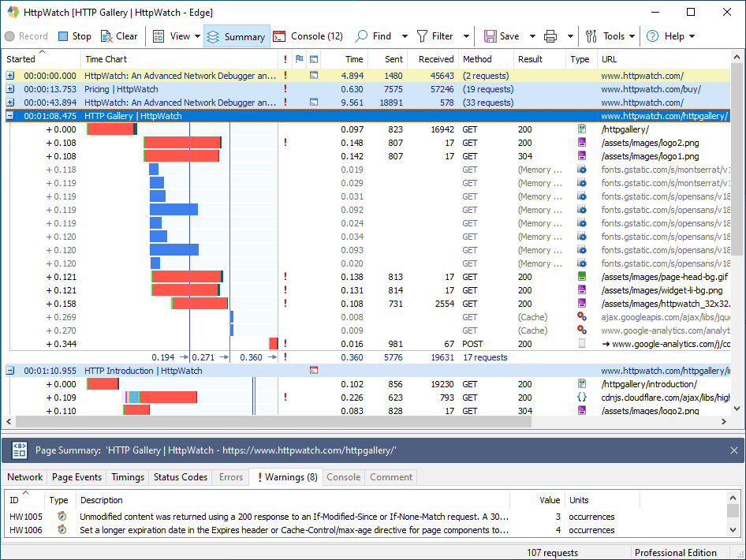Screen dimensions: 746x560
Task: Click the blue bar at +0.118 request
Action: (154, 170)
